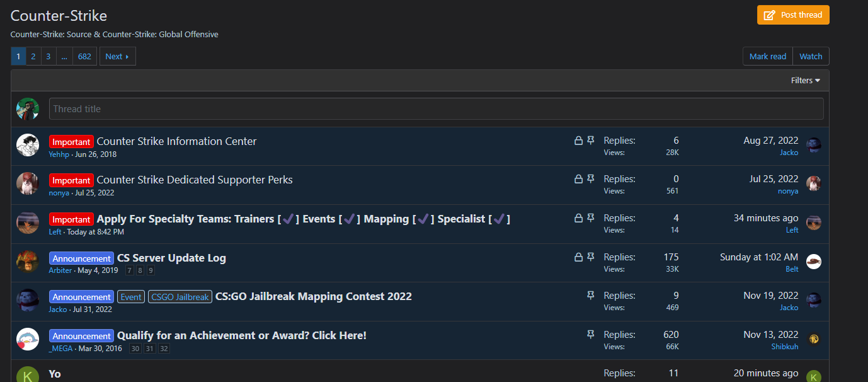The image size is (868, 382).
Task: Open last poster Shibkuh's profile
Action: (785, 347)
